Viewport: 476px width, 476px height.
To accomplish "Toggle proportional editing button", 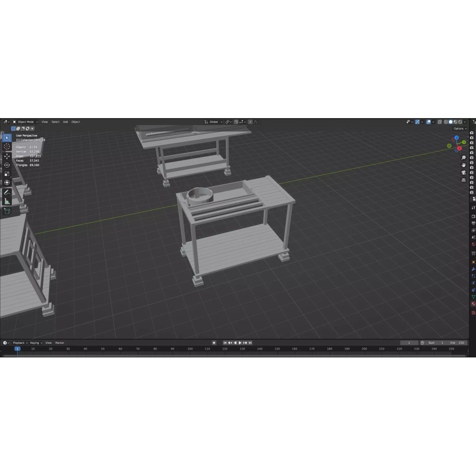I will point(250,122).
